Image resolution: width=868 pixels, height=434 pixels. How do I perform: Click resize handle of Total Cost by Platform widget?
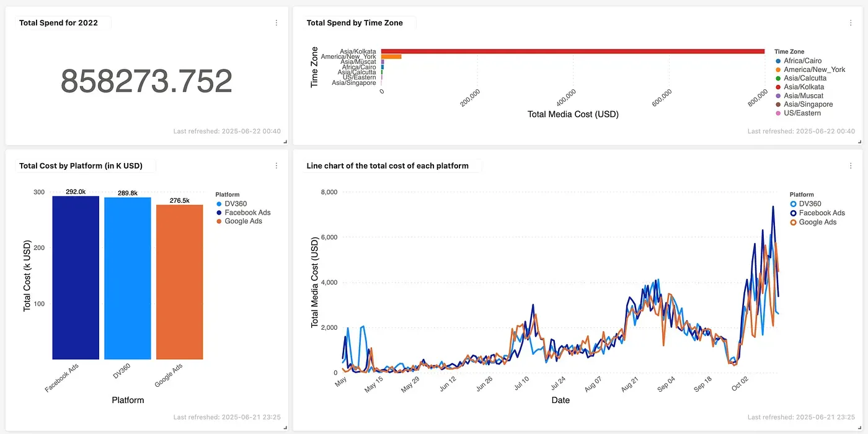point(285,428)
